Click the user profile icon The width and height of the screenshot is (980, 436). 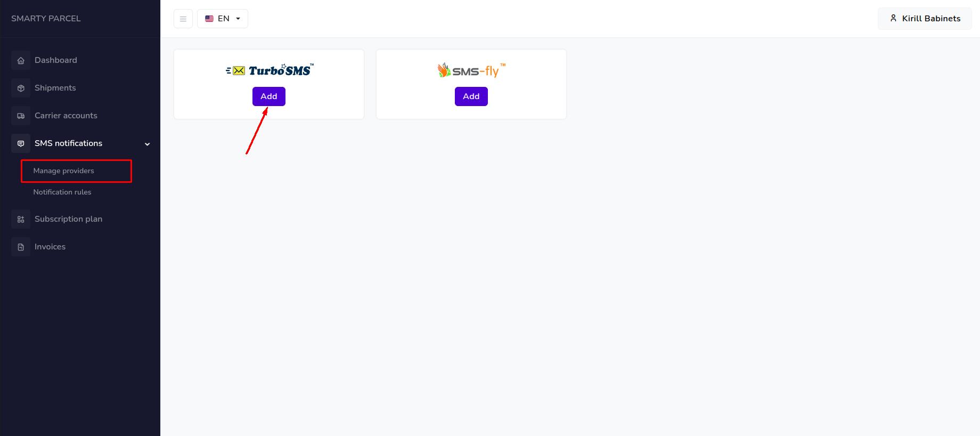893,18
